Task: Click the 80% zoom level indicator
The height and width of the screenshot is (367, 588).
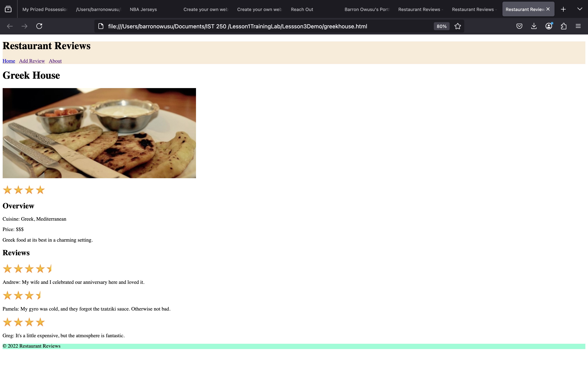Action: pos(441,26)
